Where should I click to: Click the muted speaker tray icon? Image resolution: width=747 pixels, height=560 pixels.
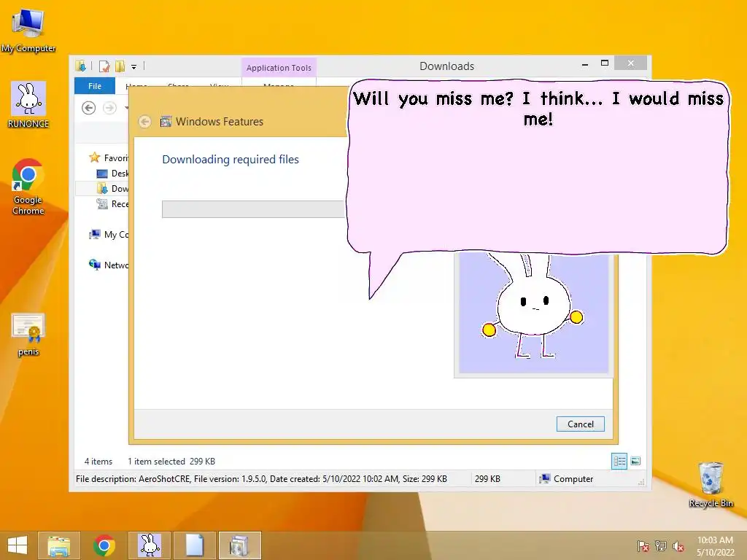pos(678,545)
